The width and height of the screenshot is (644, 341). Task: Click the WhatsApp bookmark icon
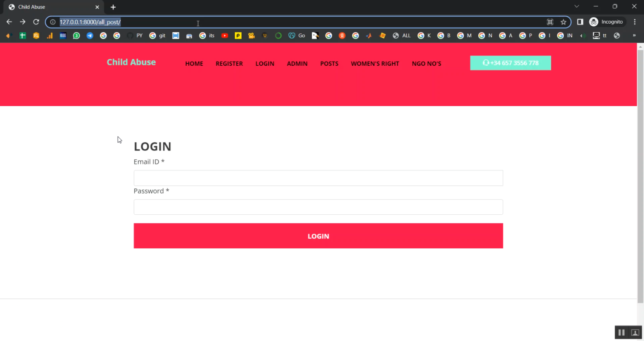(76, 36)
